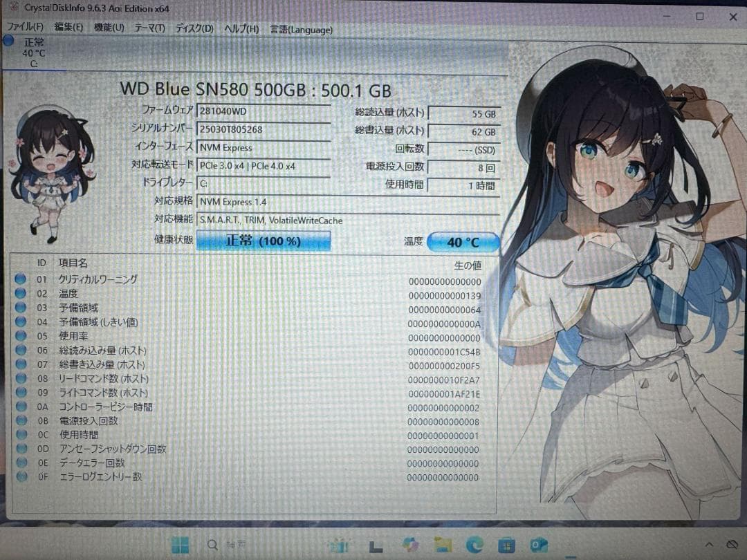This screenshot has width=747, height=560.
Task: Click the blue status dot beside クリティカルワーニング
Action: click(21, 280)
